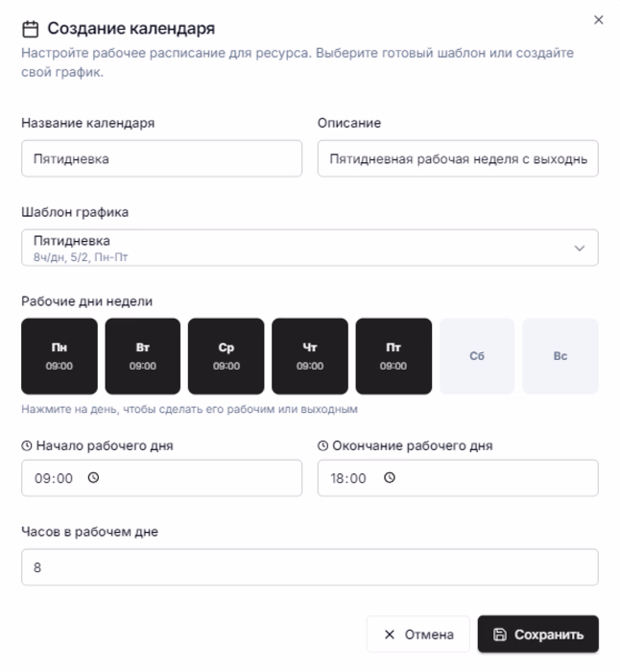Click the clock icon next to Начало рабочего дня label
Image resolution: width=620 pixels, height=672 pixels.
(x=27, y=445)
